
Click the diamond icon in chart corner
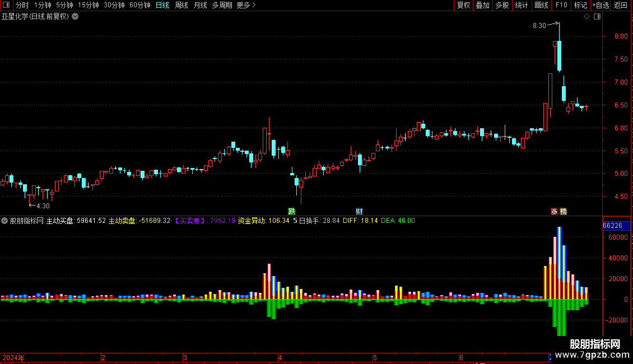(x=587, y=17)
